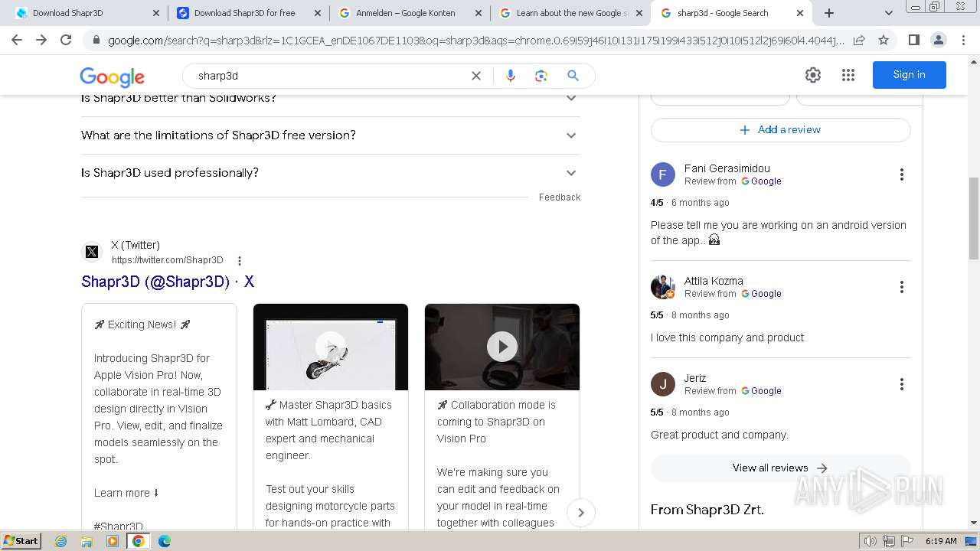Bookmark this page with the star icon
980x551 pixels.
pyautogui.click(x=884, y=40)
